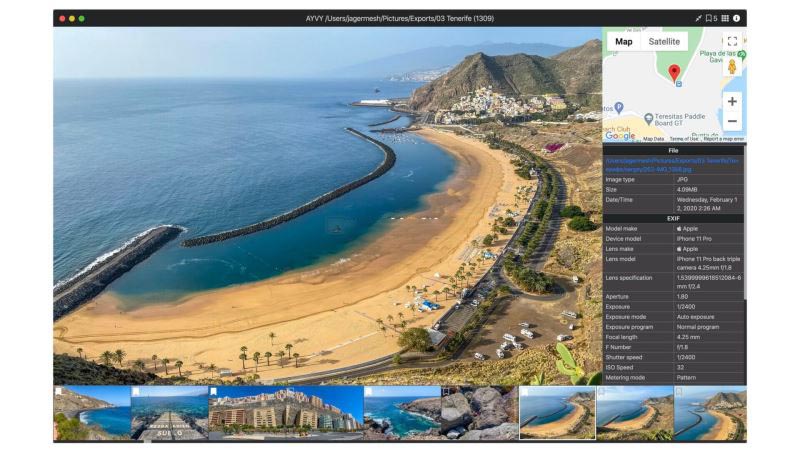Screen dimensions: 800x450
Task: Click the red location pin on the map
Action: point(674,73)
